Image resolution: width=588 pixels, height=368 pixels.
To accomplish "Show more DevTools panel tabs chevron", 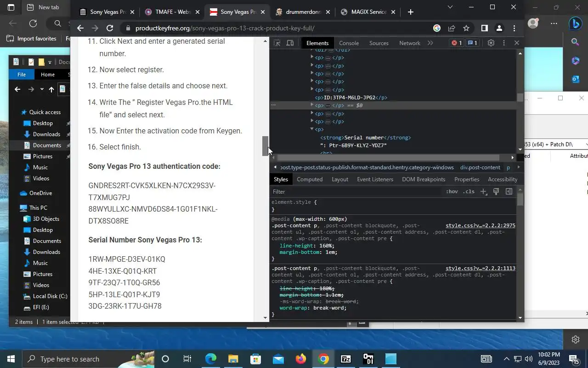I will point(430,43).
